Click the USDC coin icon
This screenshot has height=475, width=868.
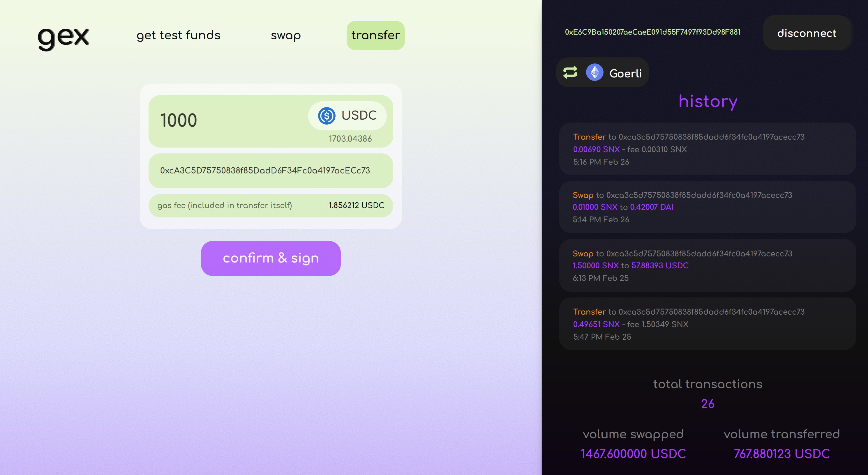(327, 116)
